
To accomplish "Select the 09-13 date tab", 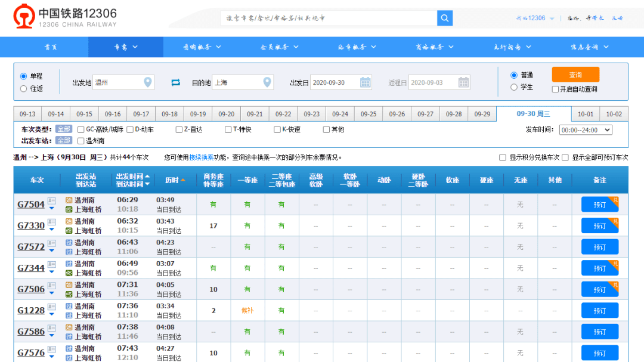I will [27, 114].
